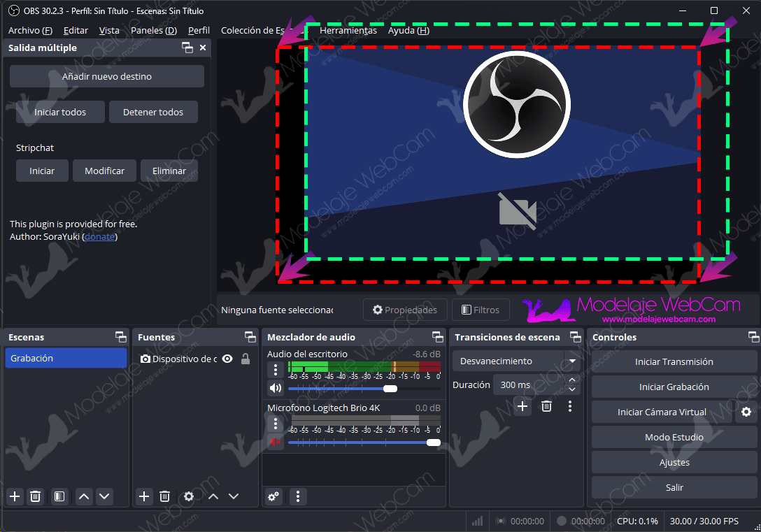Unmute the Microfono Logitech Brio 4K
Screen dimensions: 761x532
275,442
